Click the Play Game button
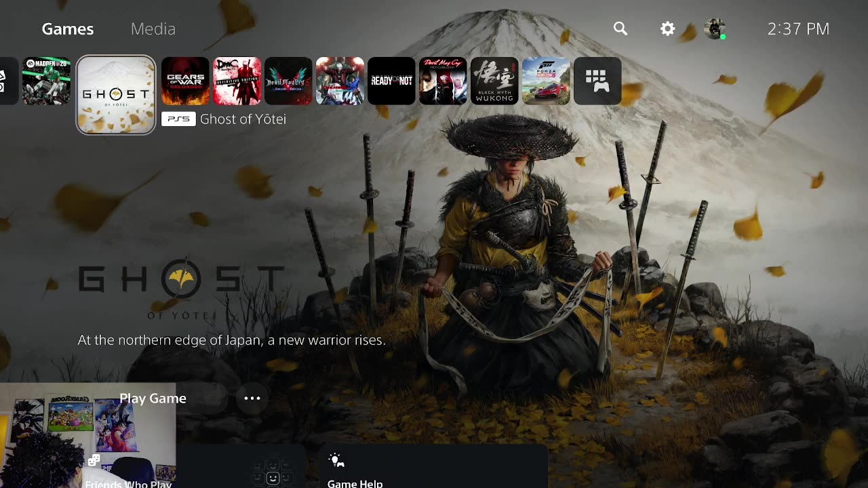868x488 pixels. 153,399
